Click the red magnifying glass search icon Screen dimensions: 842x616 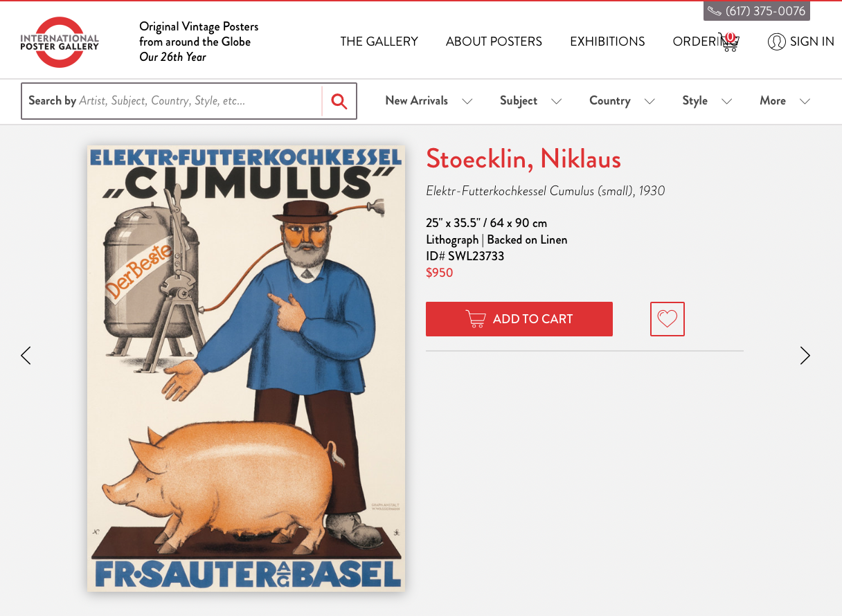[x=339, y=101]
